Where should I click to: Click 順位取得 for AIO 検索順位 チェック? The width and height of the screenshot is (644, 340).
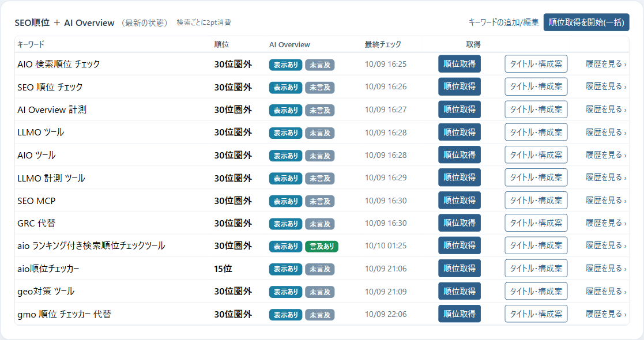(x=459, y=64)
